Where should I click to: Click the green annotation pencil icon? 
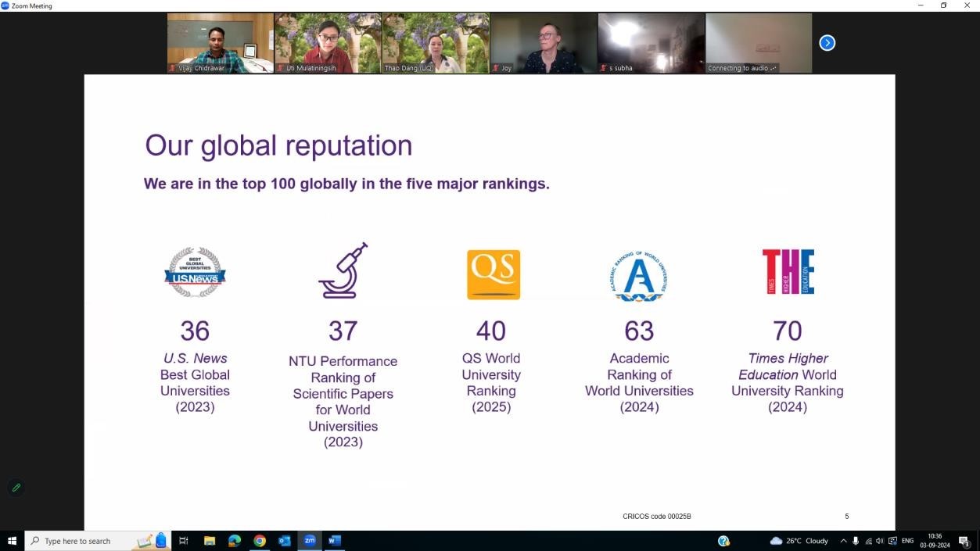point(16,488)
